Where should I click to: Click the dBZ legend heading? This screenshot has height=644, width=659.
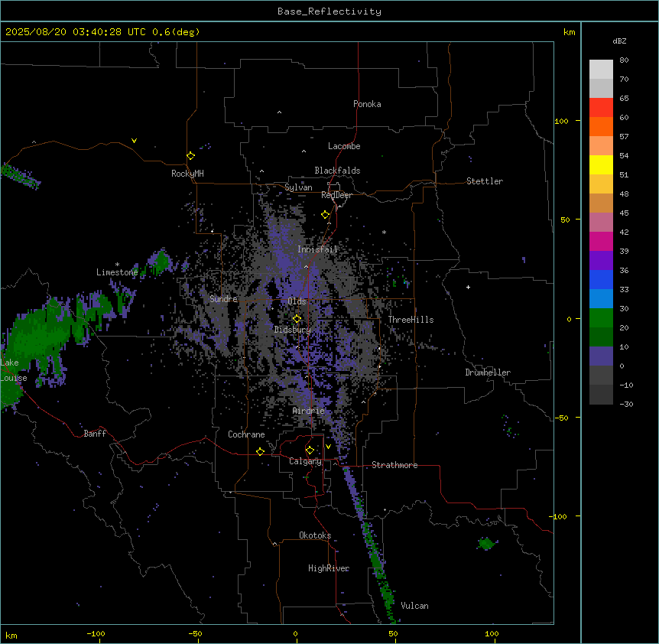(619, 41)
